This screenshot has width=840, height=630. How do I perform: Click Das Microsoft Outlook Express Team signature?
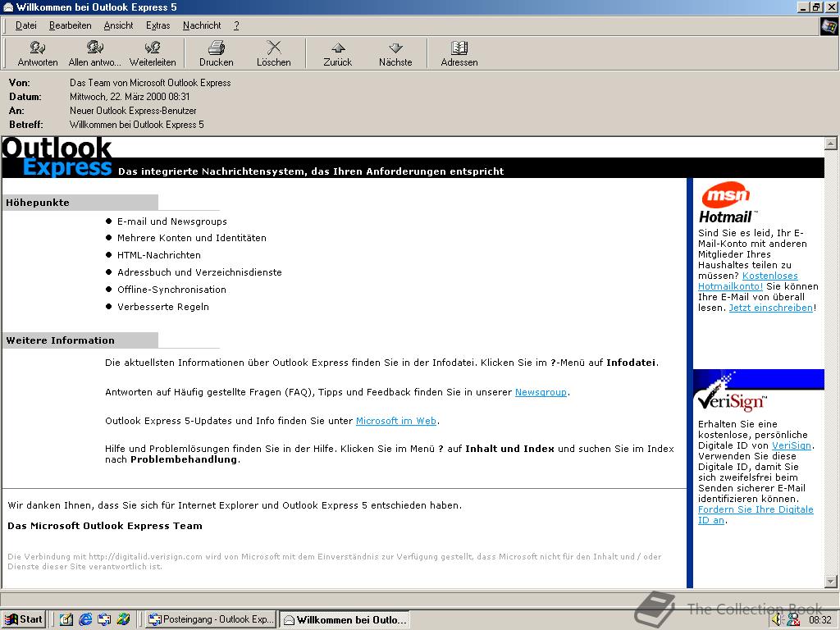click(x=105, y=526)
